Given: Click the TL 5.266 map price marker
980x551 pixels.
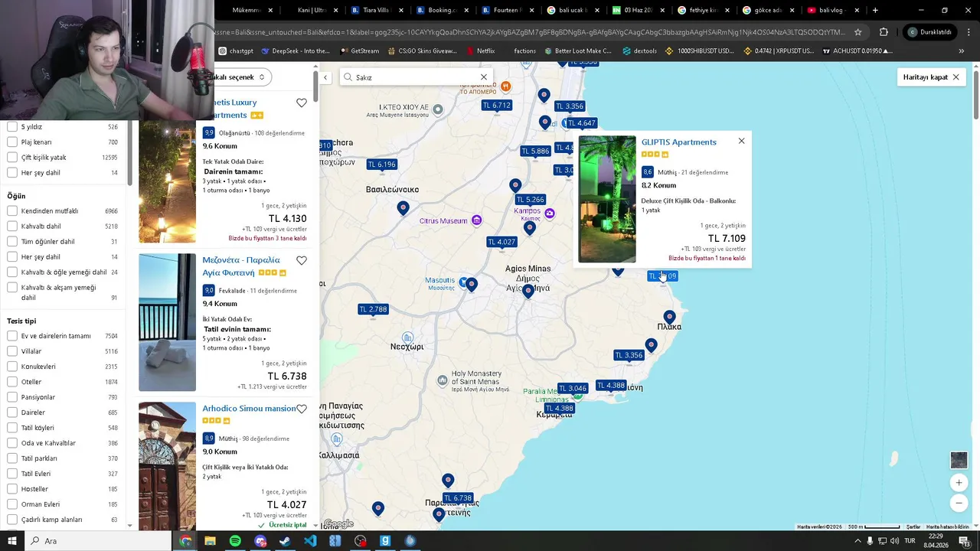Looking at the screenshot, I should [x=530, y=200].
